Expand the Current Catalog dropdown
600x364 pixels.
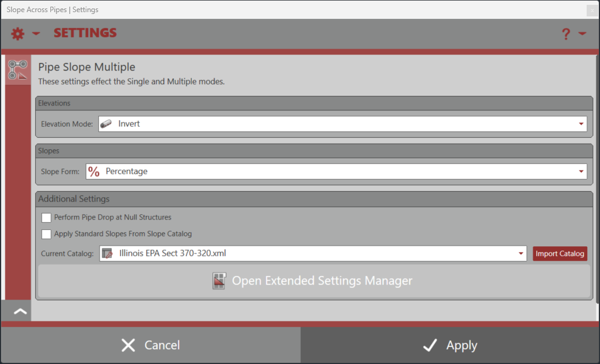(520, 254)
